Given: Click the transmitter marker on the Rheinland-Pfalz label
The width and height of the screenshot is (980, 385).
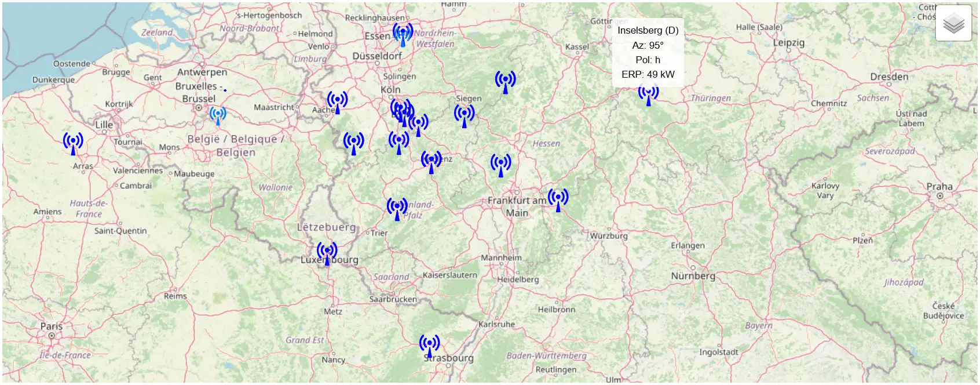Looking at the screenshot, I should point(397,209).
